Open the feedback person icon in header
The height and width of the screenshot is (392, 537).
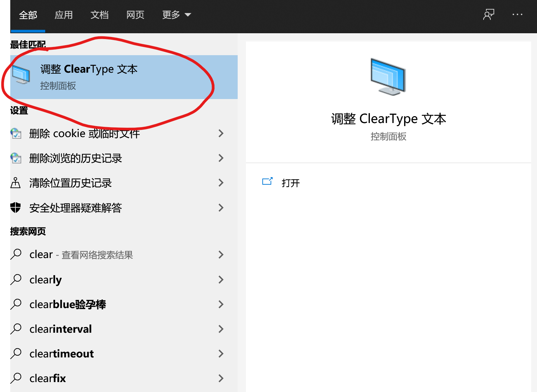(x=489, y=15)
